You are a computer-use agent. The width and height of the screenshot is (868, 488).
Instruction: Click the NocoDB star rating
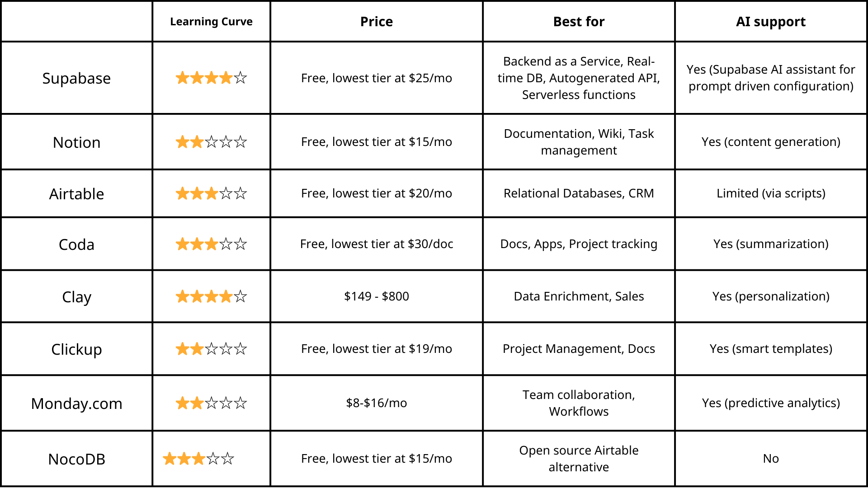click(x=198, y=459)
